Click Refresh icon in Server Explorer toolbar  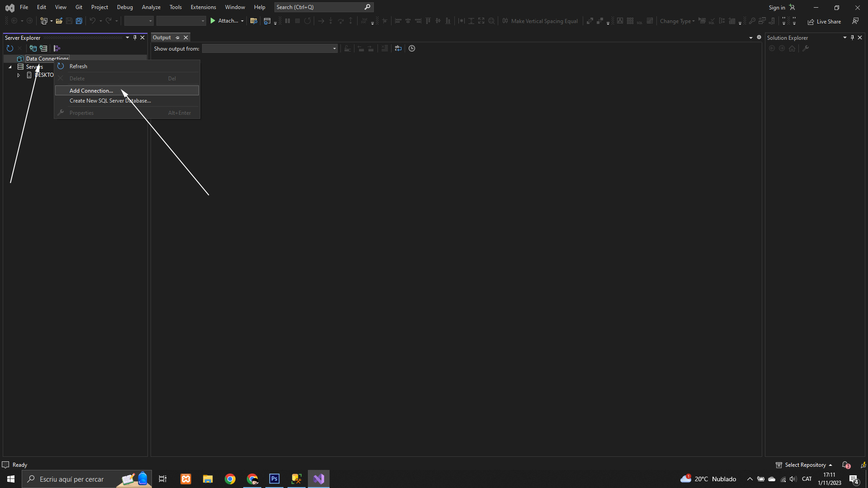pyautogui.click(x=9, y=48)
